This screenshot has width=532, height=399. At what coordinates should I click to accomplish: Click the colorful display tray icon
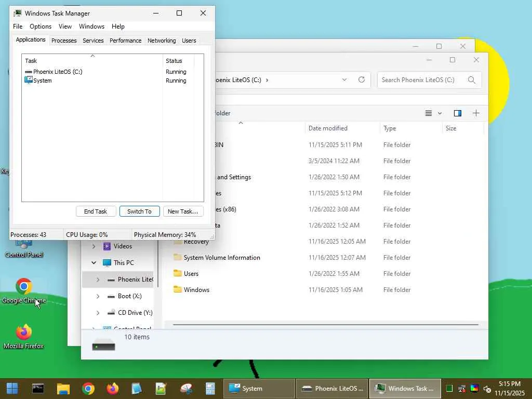coord(474,389)
